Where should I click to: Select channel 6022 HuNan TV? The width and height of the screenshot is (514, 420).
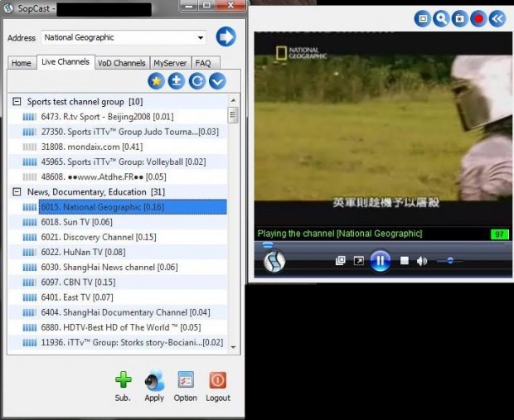pyautogui.click(x=118, y=252)
